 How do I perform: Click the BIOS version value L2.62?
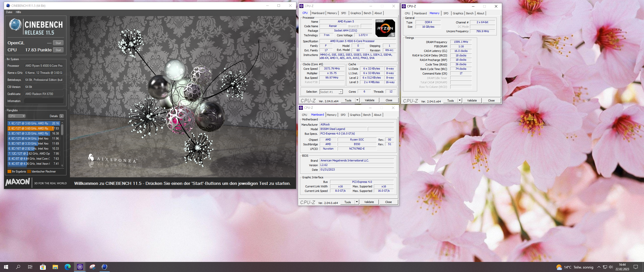click(x=357, y=165)
